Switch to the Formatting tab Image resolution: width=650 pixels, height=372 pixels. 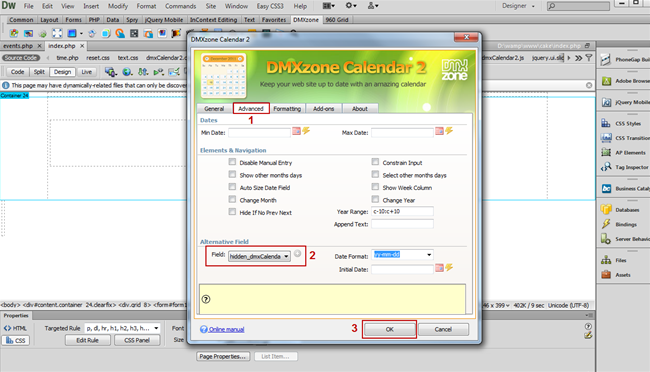[287, 109]
